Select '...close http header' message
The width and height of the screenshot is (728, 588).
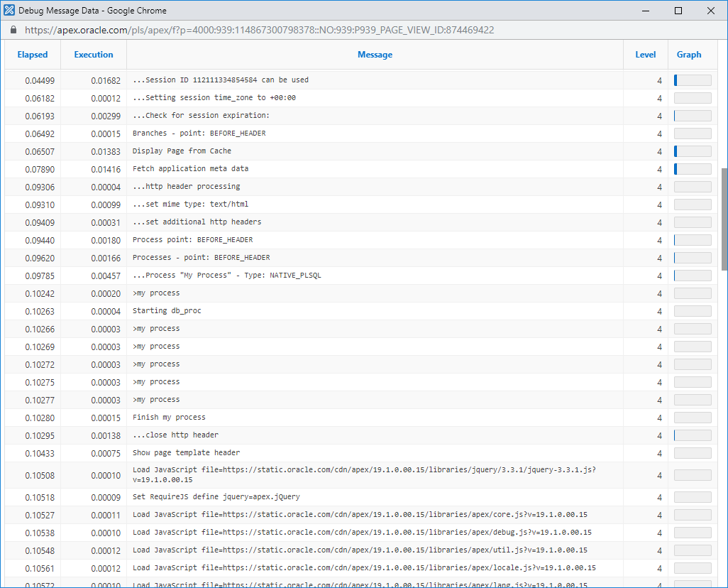[x=175, y=435]
